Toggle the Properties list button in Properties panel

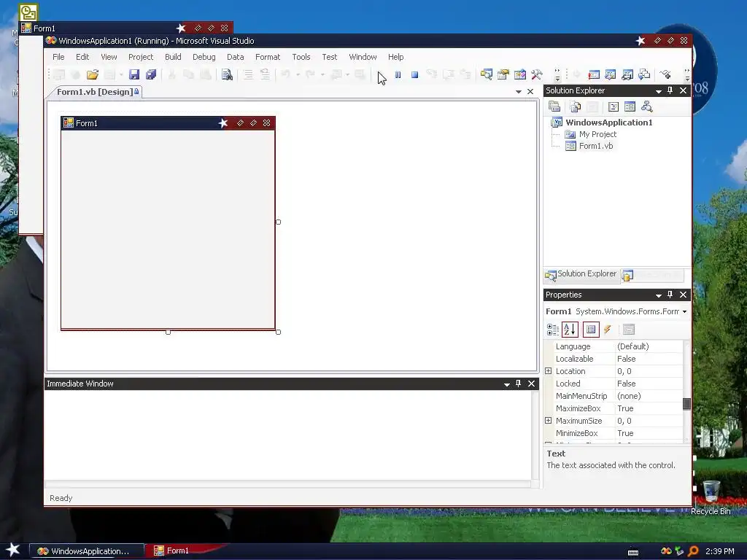pyautogui.click(x=591, y=329)
